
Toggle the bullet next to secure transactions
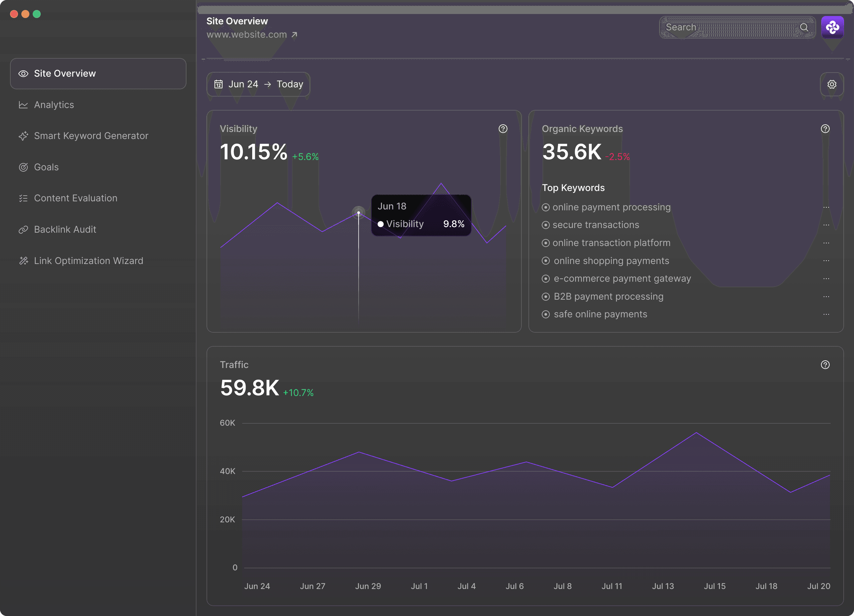click(546, 225)
